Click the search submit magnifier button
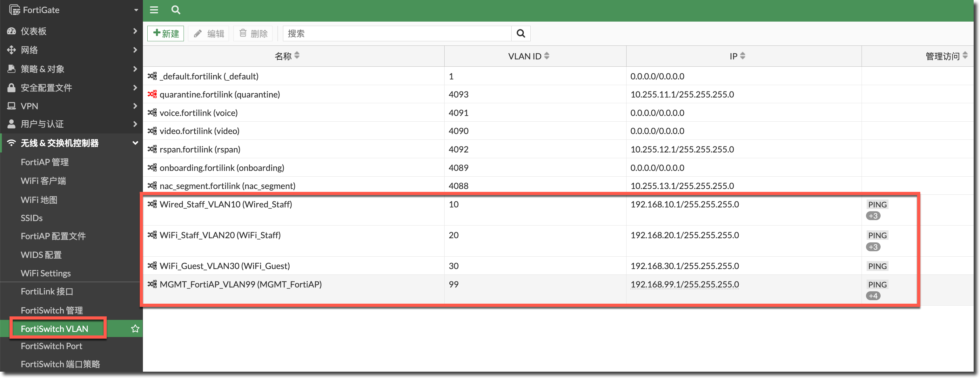 (x=520, y=33)
